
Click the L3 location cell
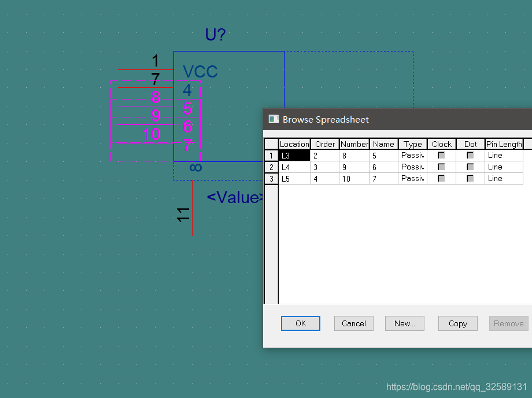click(294, 156)
